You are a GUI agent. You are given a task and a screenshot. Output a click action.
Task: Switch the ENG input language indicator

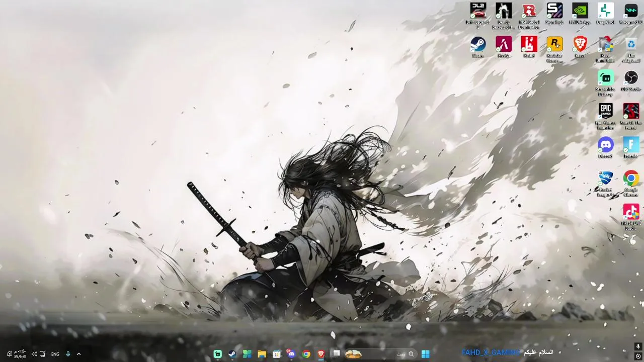click(x=55, y=354)
